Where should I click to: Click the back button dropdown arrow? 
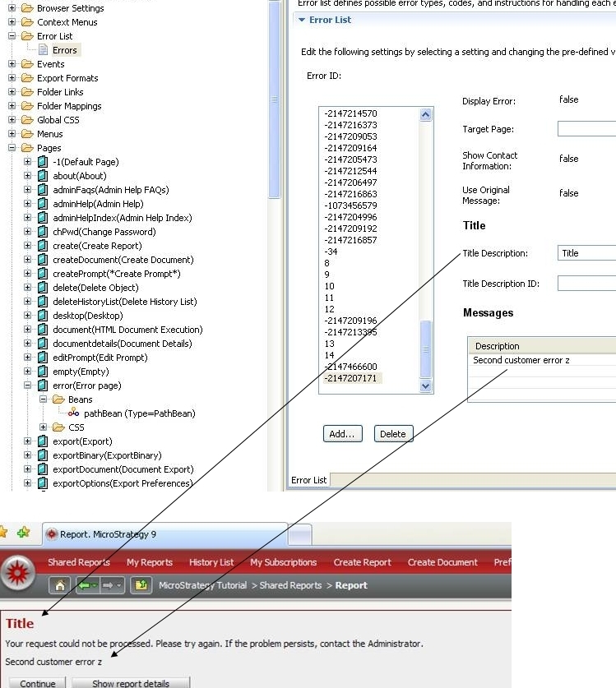[95, 586]
